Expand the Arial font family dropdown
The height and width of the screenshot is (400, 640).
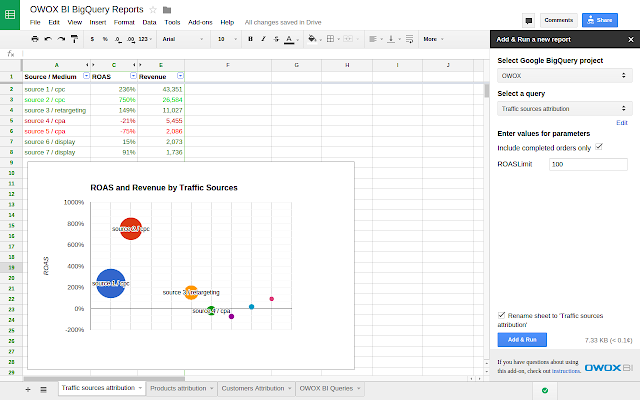click(182, 39)
